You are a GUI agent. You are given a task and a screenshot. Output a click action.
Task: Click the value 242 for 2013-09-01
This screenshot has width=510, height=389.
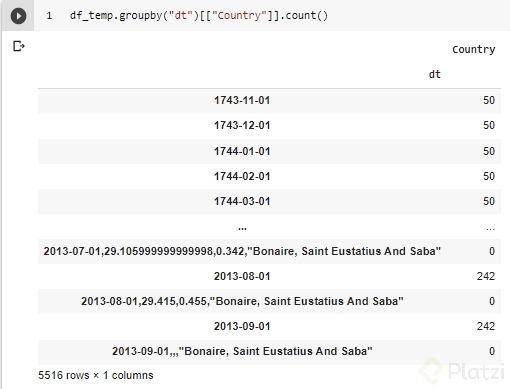(x=486, y=326)
